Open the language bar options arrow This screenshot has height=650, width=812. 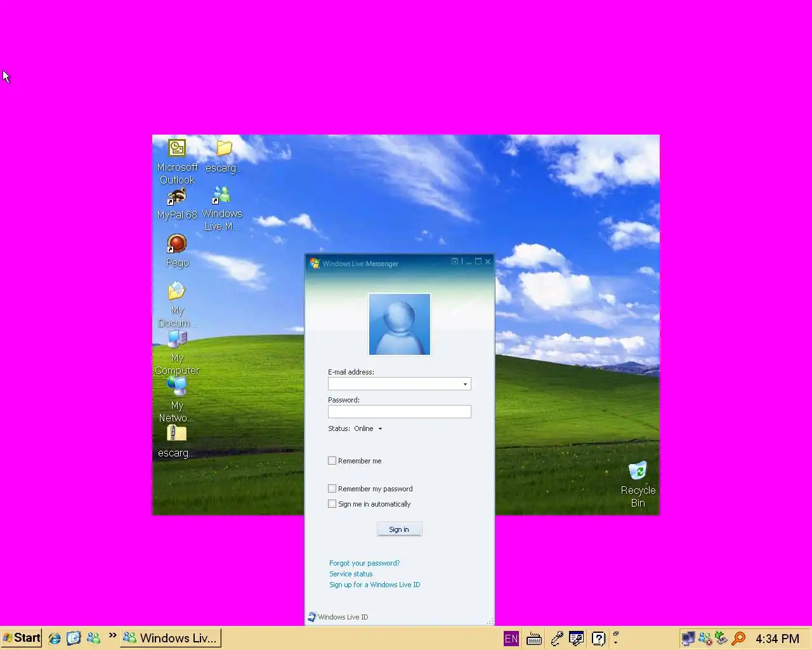(x=615, y=642)
